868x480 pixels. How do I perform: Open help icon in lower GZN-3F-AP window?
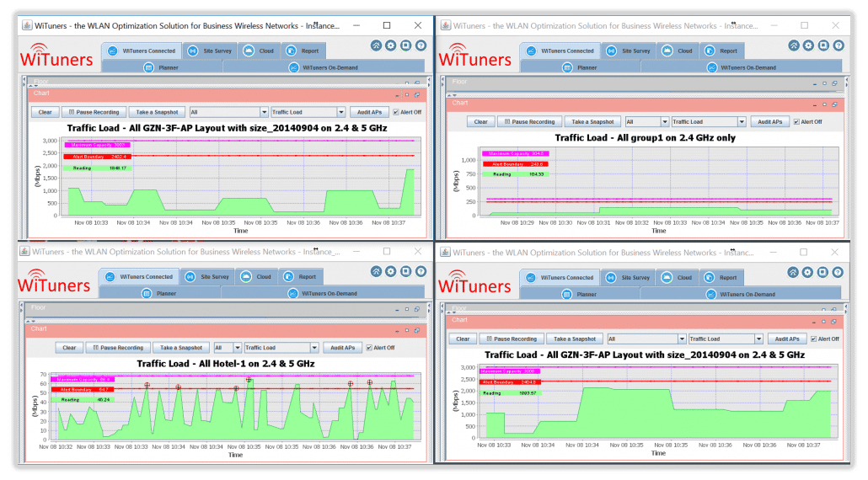coord(839,272)
